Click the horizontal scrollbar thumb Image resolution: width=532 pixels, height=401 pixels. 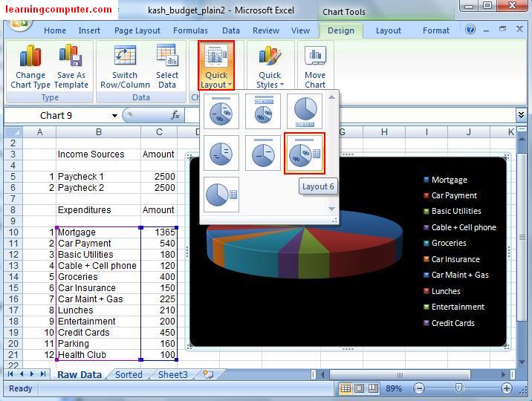pos(400,374)
